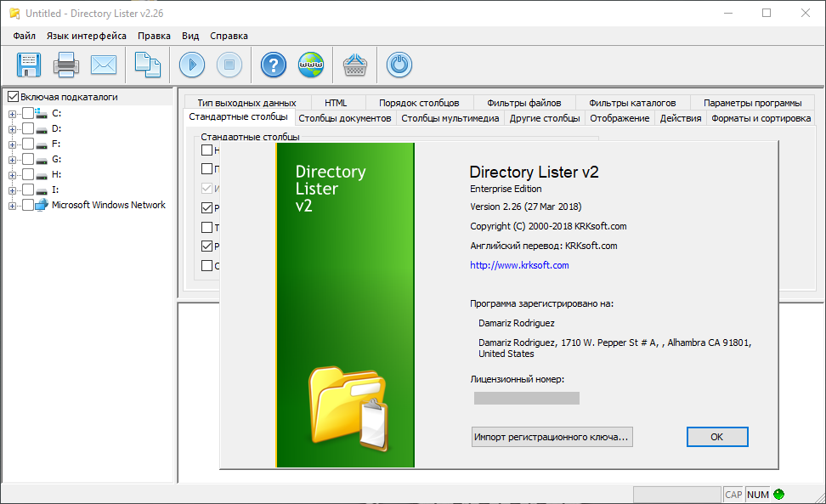The image size is (826, 504).
Task: Start listing with the blue play icon
Action: tap(192, 65)
